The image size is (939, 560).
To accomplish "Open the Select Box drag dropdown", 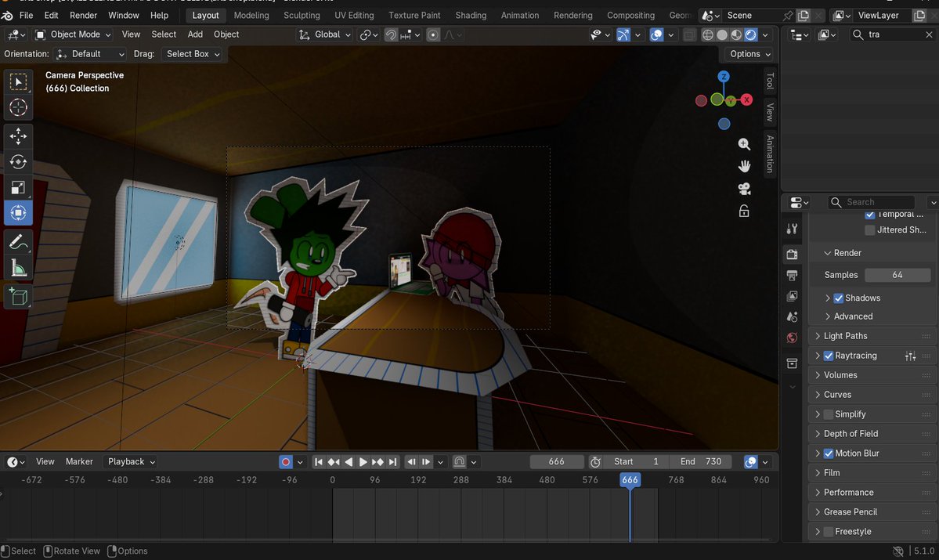I will tap(192, 54).
